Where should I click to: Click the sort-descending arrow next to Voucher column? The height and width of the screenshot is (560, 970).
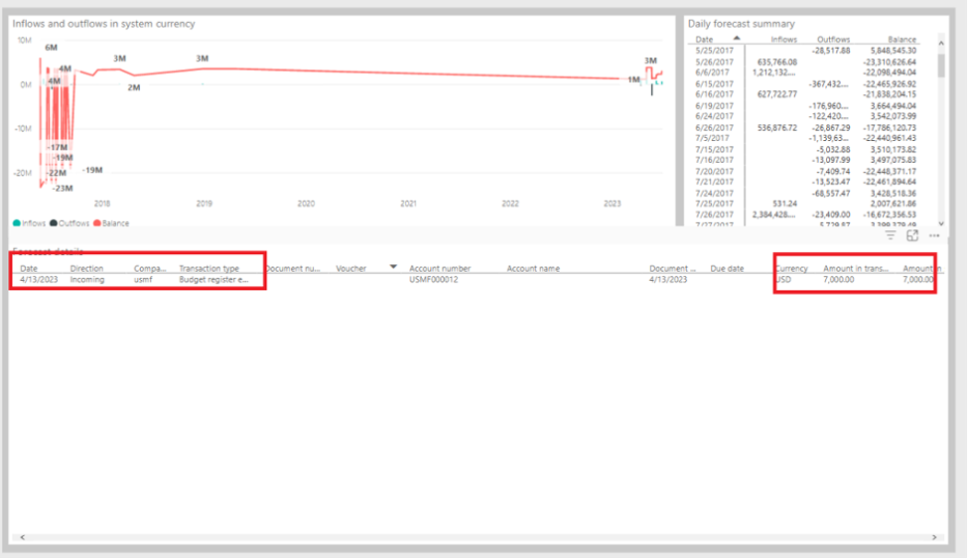[393, 267]
